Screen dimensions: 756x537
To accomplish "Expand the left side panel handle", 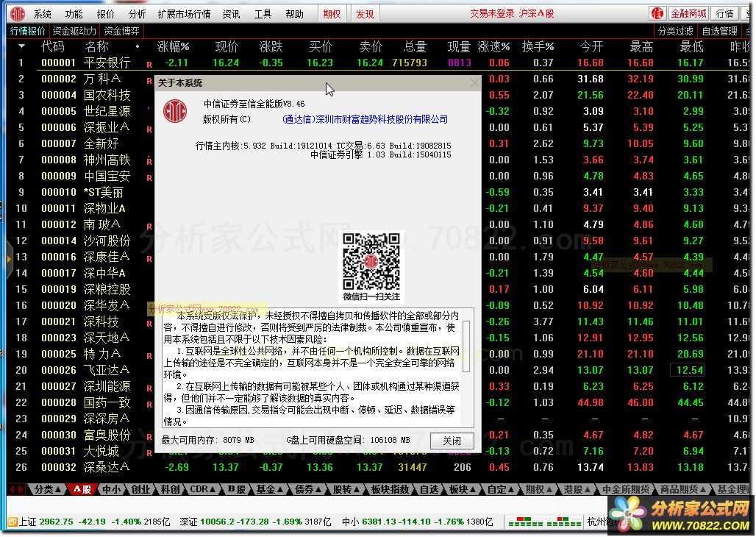I will pyautogui.click(x=8, y=260).
